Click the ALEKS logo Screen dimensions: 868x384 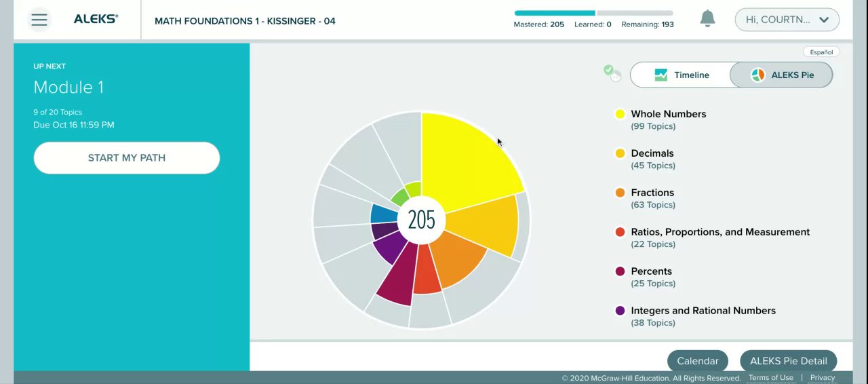pyautogui.click(x=96, y=20)
